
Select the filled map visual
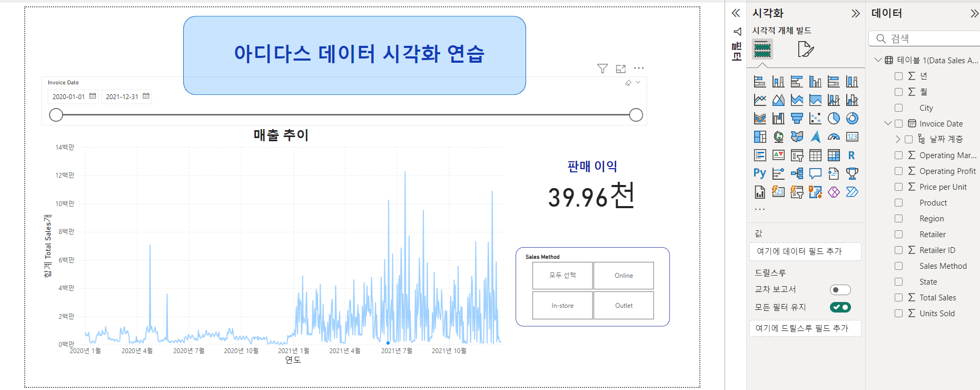[797, 137]
